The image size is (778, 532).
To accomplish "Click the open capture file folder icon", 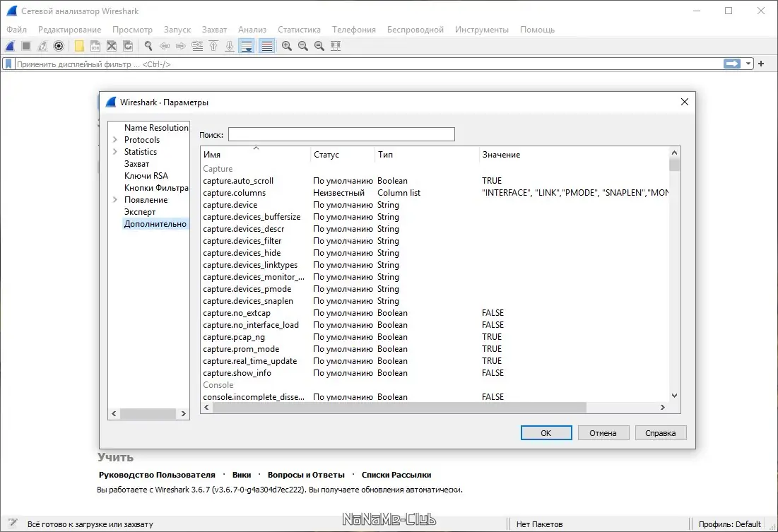I will click(x=79, y=46).
